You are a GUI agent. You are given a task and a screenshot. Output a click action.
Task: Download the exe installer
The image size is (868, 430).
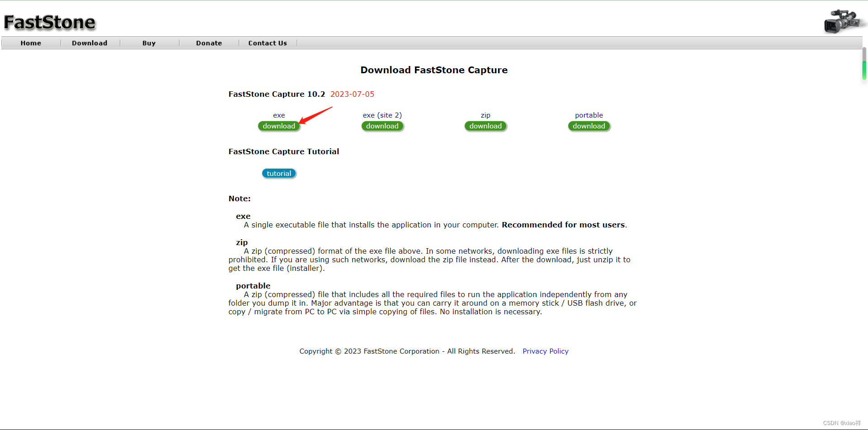coord(279,126)
